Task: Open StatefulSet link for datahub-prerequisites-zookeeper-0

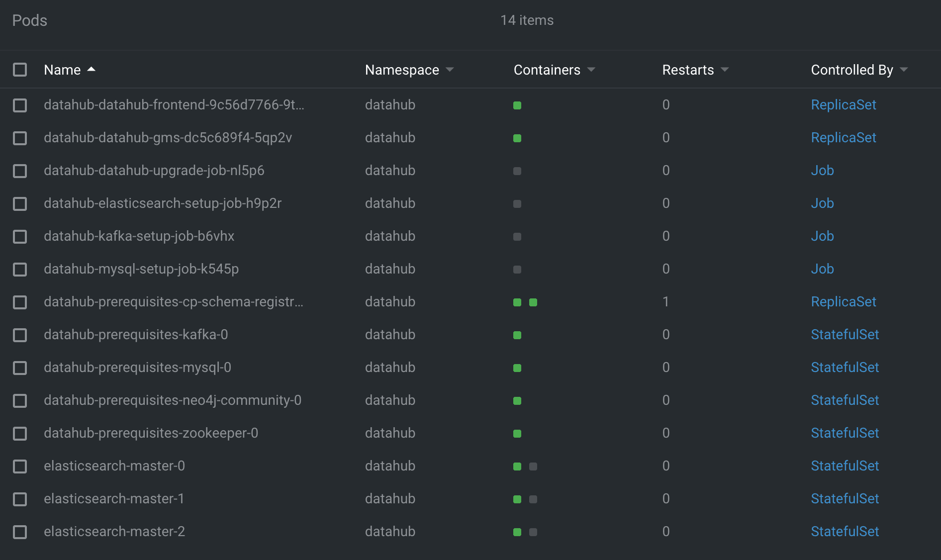Action: point(845,433)
